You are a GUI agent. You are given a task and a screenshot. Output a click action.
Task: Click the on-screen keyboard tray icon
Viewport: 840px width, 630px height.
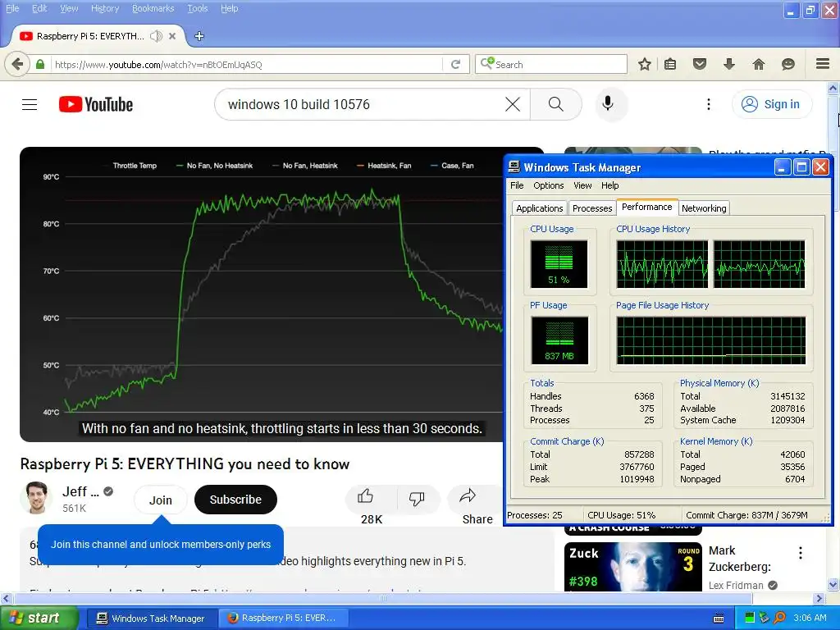(719, 619)
